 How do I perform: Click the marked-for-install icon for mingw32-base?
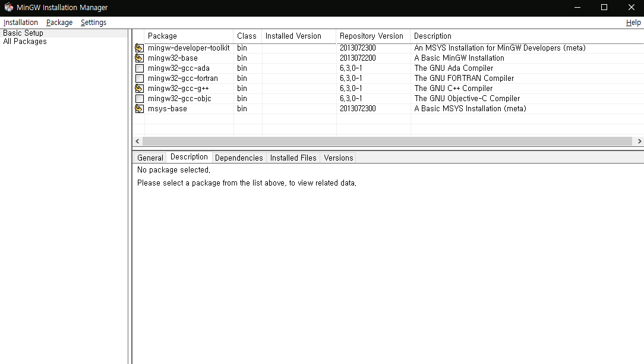139,58
